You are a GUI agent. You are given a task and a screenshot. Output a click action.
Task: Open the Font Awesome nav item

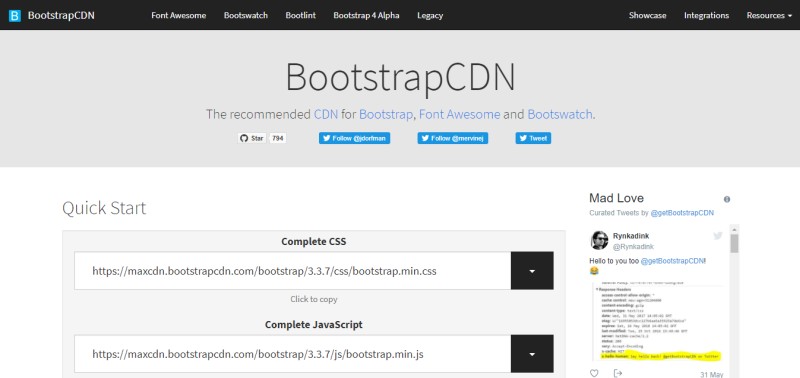click(x=179, y=15)
